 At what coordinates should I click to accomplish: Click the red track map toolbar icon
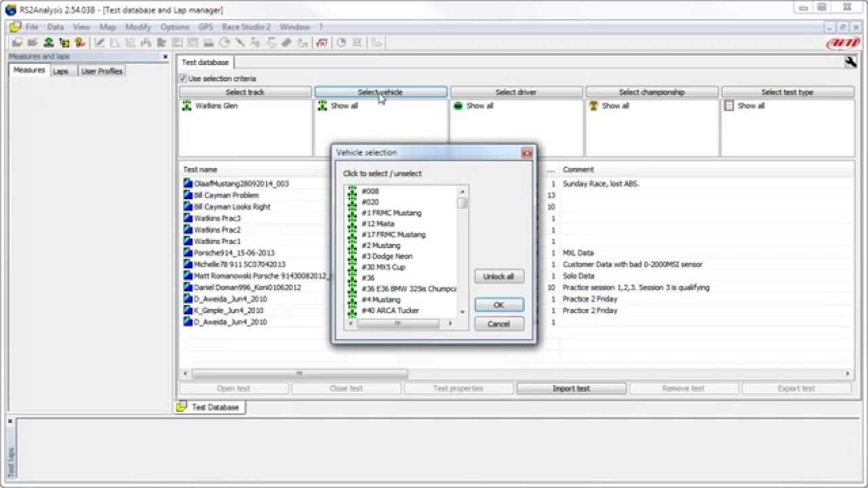tap(322, 42)
